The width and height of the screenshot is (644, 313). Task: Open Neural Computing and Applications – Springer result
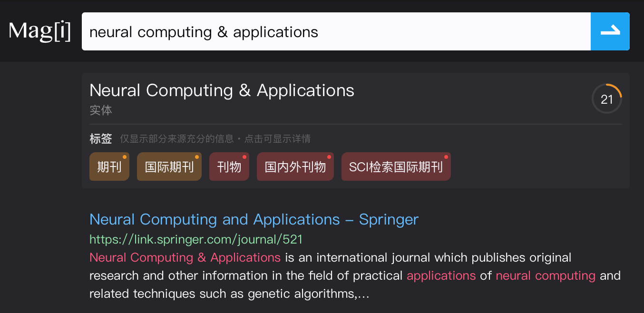point(254,219)
